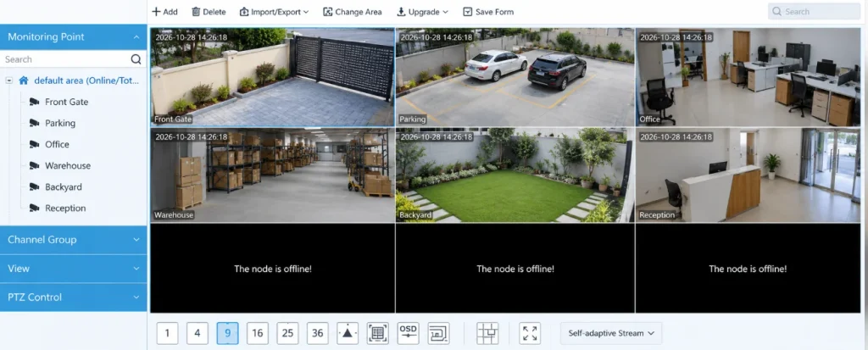Click the camera icon beside Front Gate
The width and height of the screenshot is (868, 350).
[x=34, y=102]
